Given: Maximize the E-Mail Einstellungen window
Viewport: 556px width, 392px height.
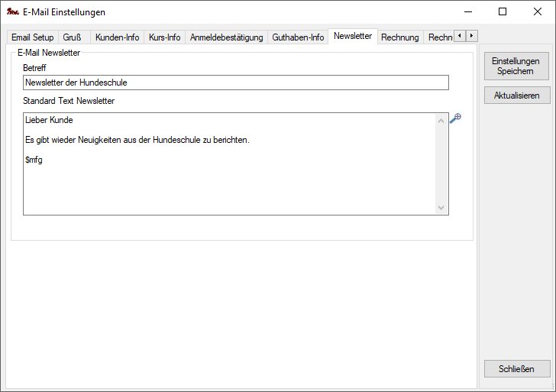Looking at the screenshot, I should click(x=502, y=12).
